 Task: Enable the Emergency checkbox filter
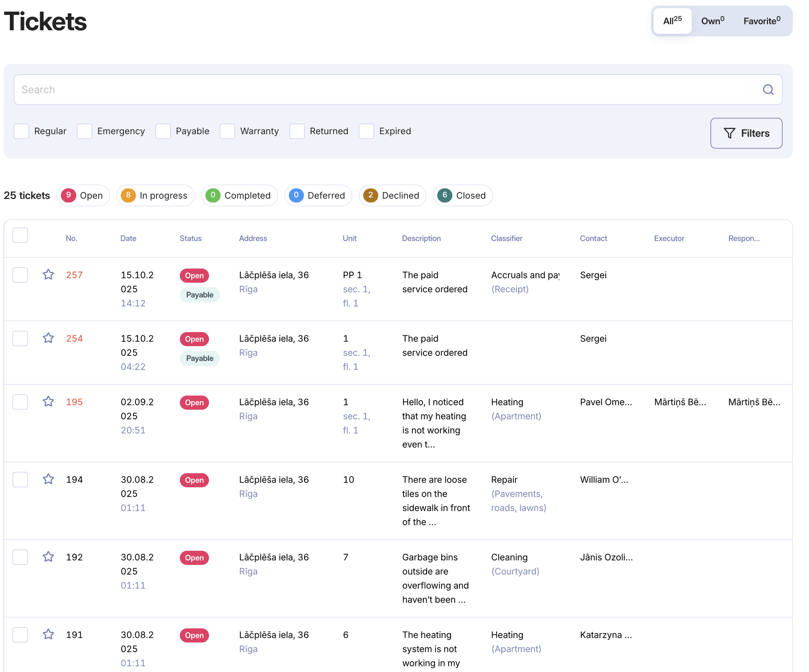point(84,131)
